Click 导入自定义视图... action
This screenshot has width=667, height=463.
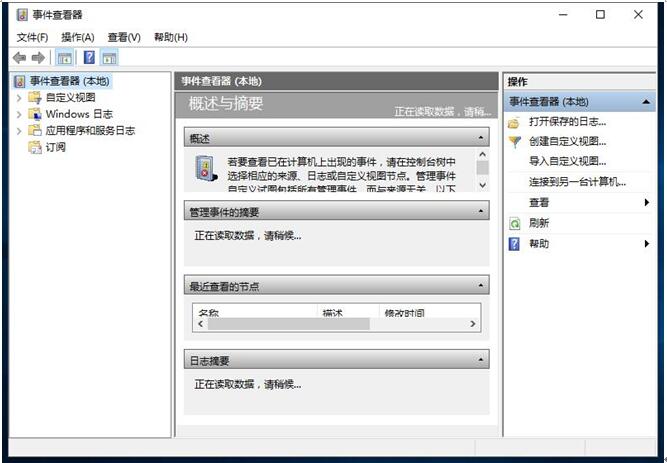pos(567,161)
